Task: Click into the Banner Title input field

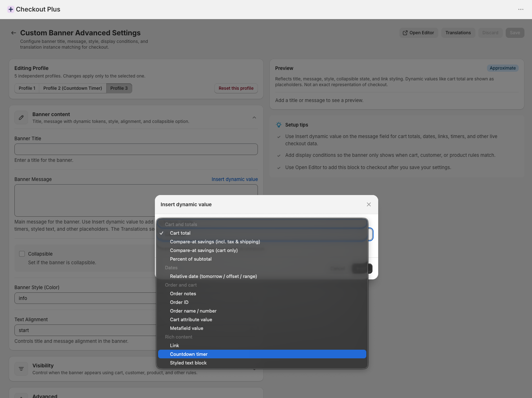Action: tap(136, 149)
